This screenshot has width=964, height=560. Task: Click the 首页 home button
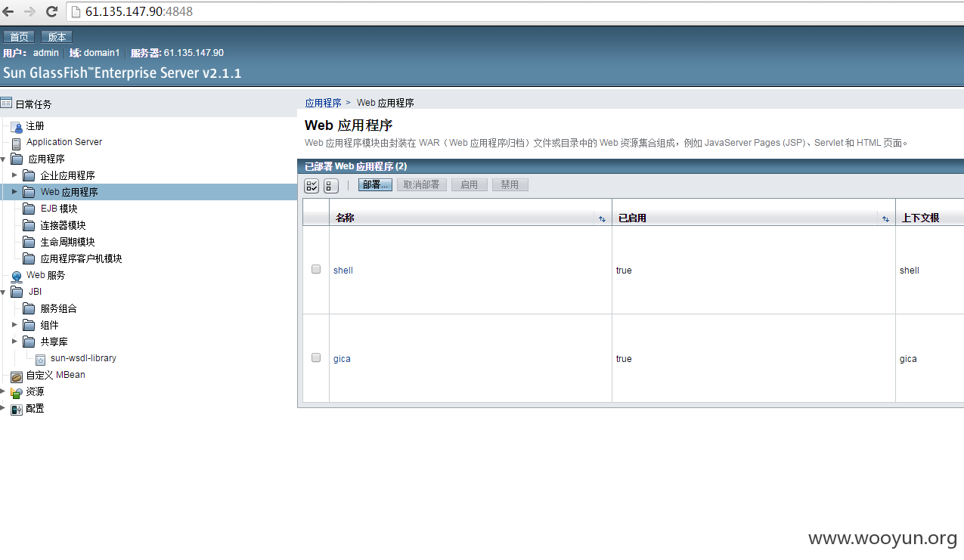tap(19, 36)
